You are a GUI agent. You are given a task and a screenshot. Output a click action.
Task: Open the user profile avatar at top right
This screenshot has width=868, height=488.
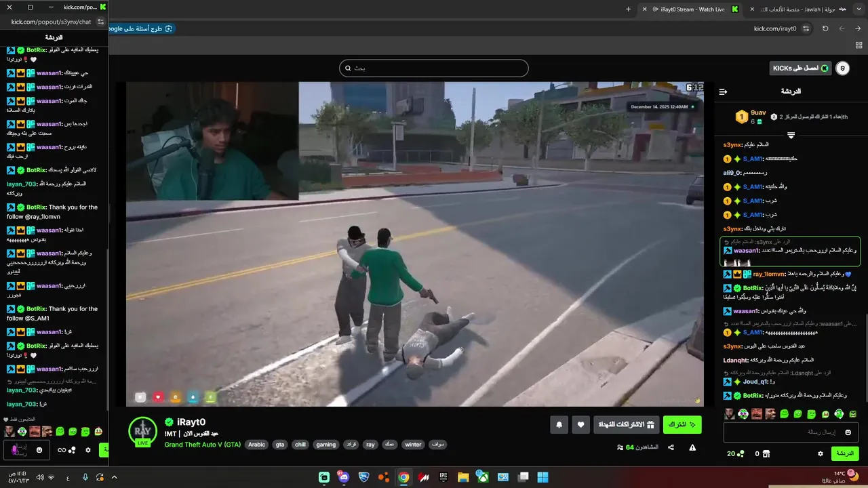coord(842,68)
